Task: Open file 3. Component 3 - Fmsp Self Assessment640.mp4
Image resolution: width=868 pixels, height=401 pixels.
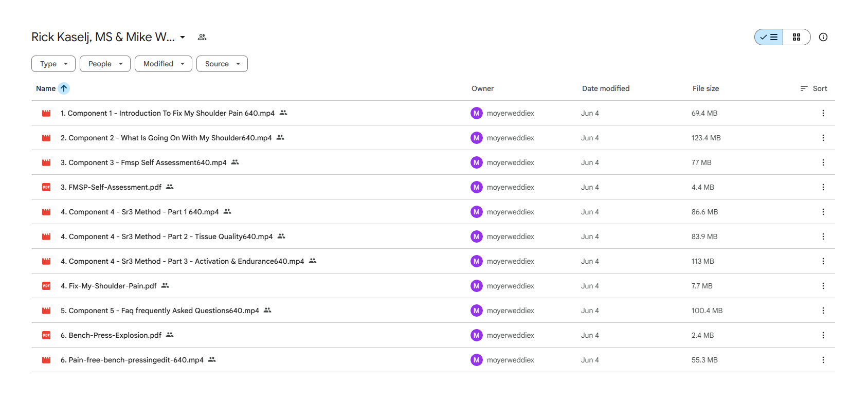Action: 143,162
